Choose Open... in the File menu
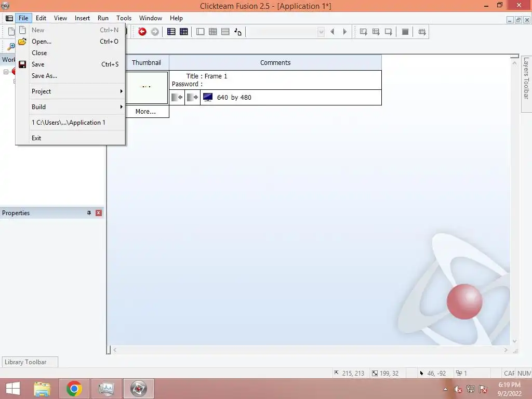The width and height of the screenshot is (532, 399). 71,42
